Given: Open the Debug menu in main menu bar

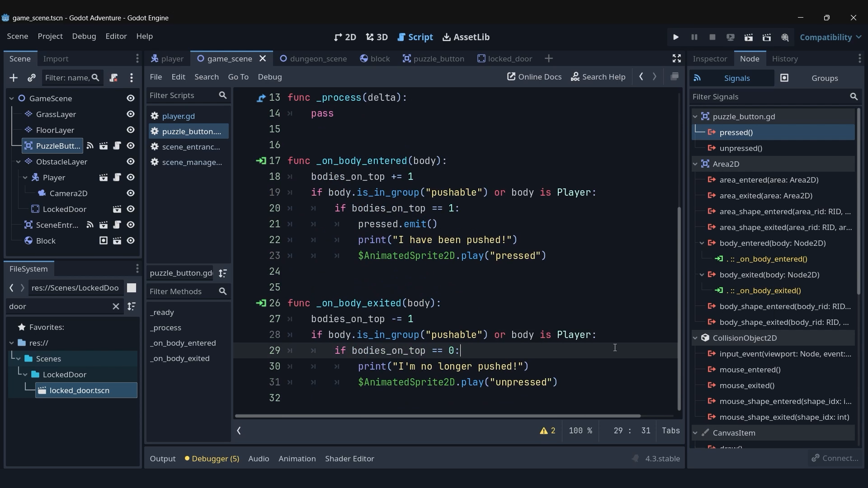Looking at the screenshot, I should click(84, 36).
